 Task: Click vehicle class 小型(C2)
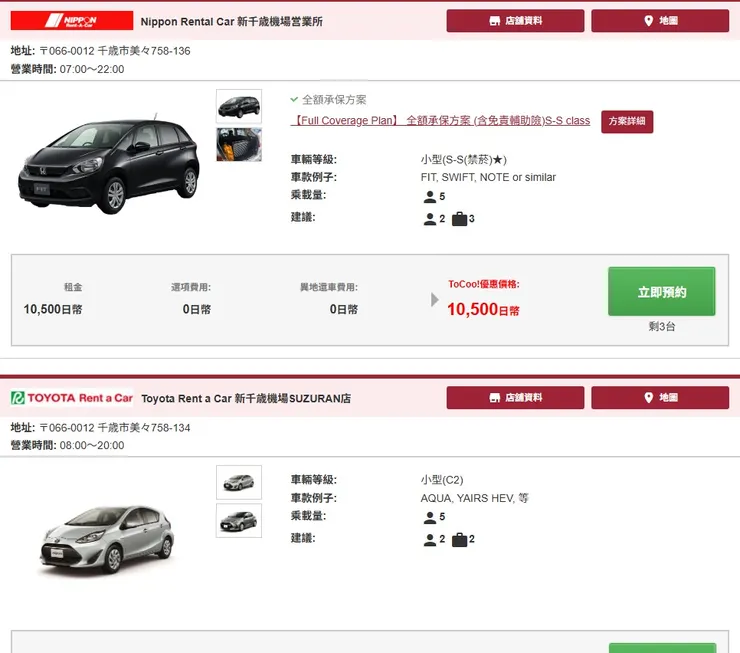(442, 480)
